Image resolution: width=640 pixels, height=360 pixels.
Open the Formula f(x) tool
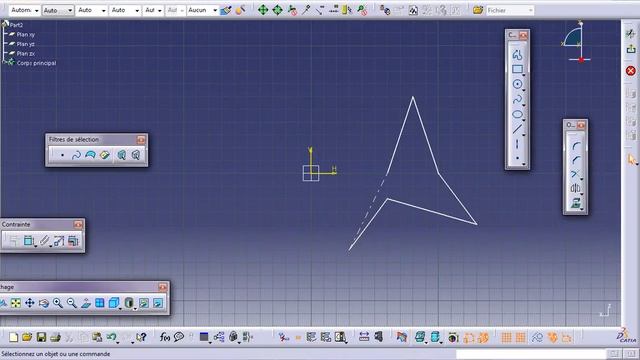click(164, 337)
